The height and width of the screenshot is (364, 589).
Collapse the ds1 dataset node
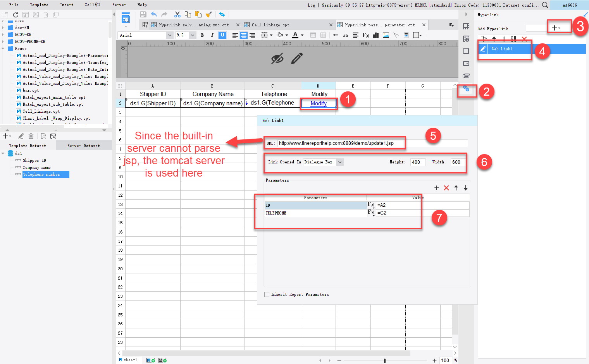click(3, 153)
